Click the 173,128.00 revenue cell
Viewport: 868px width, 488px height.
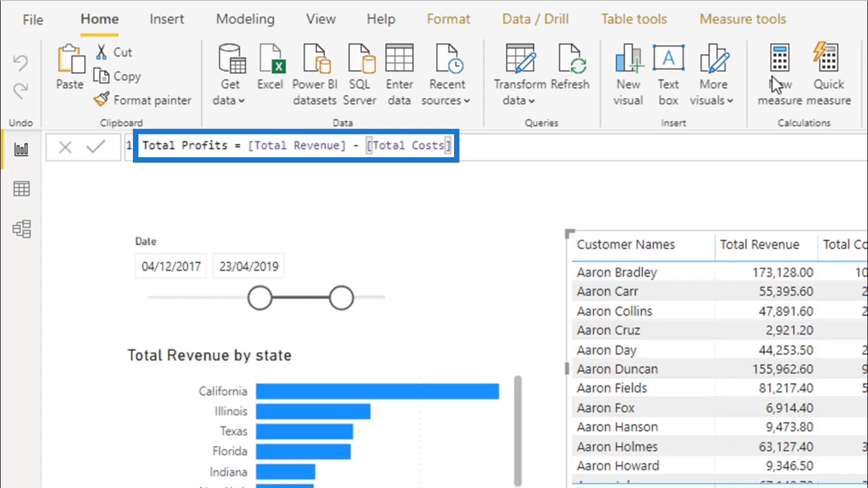point(782,272)
